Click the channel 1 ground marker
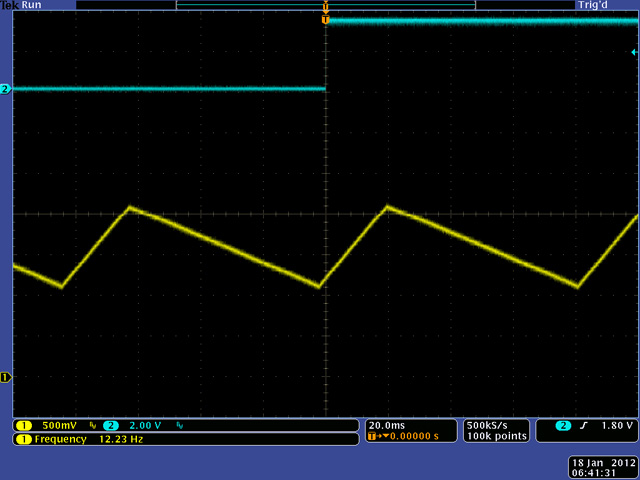 5,377
